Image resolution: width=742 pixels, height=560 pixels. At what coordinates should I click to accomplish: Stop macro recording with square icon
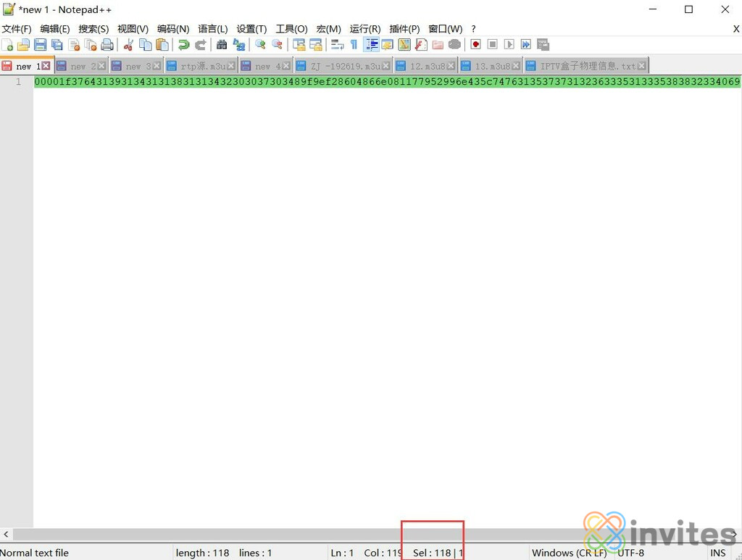(x=492, y=44)
